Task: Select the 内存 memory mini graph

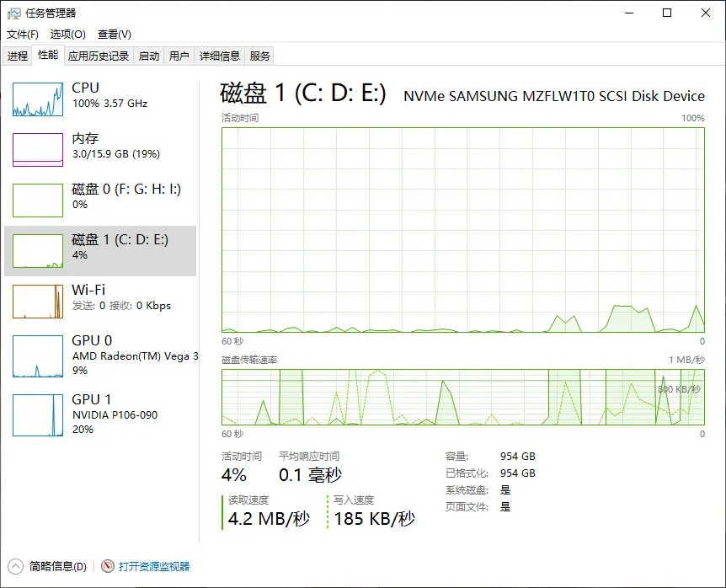Action: point(38,150)
